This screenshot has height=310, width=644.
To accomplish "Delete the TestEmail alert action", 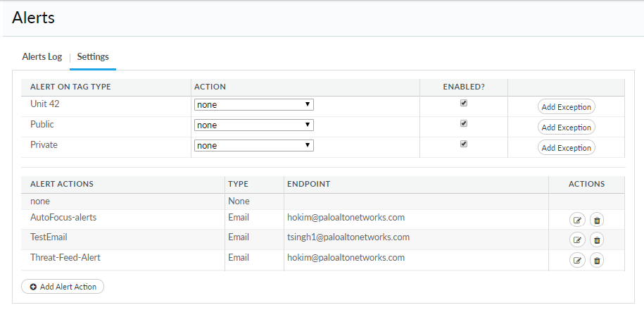I will [x=597, y=240].
